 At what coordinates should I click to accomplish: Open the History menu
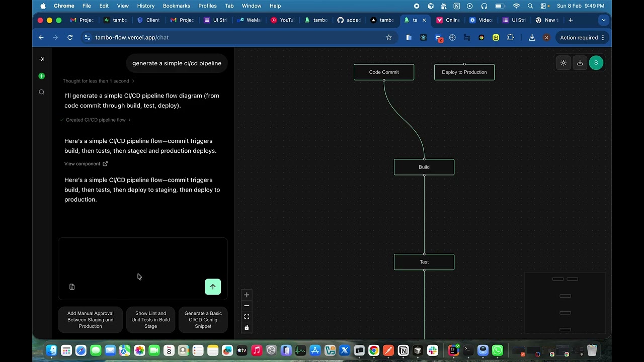tap(146, 6)
